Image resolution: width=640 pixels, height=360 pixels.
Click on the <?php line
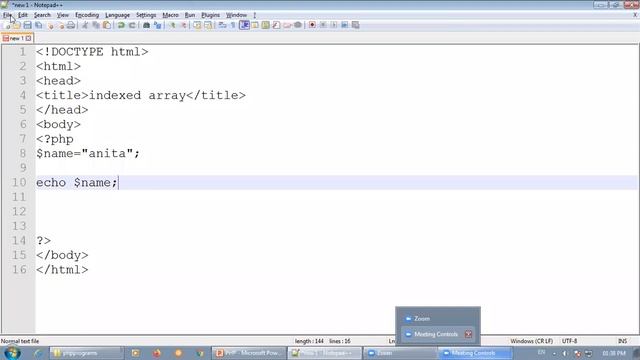55,139
